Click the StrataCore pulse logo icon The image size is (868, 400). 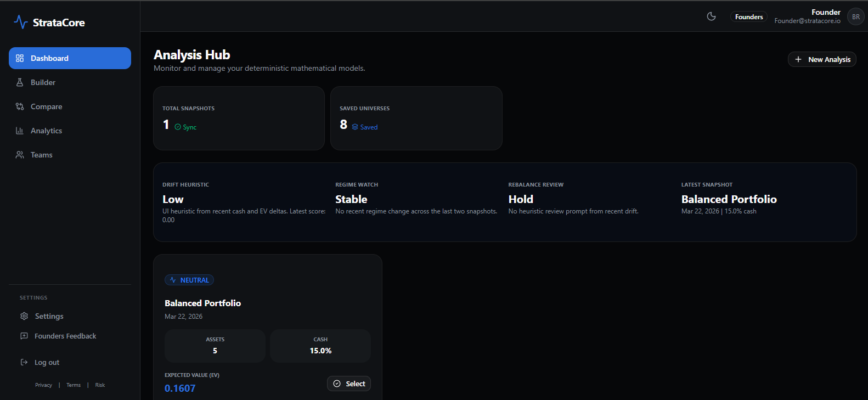tap(20, 22)
